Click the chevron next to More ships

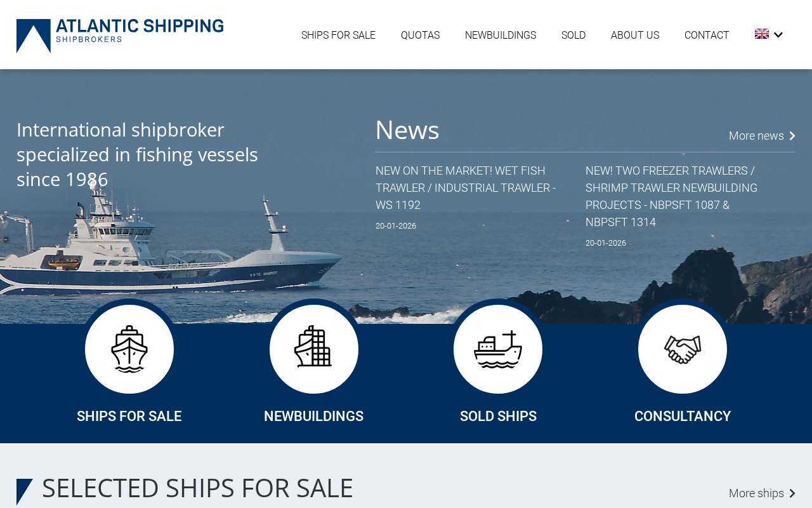point(792,493)
